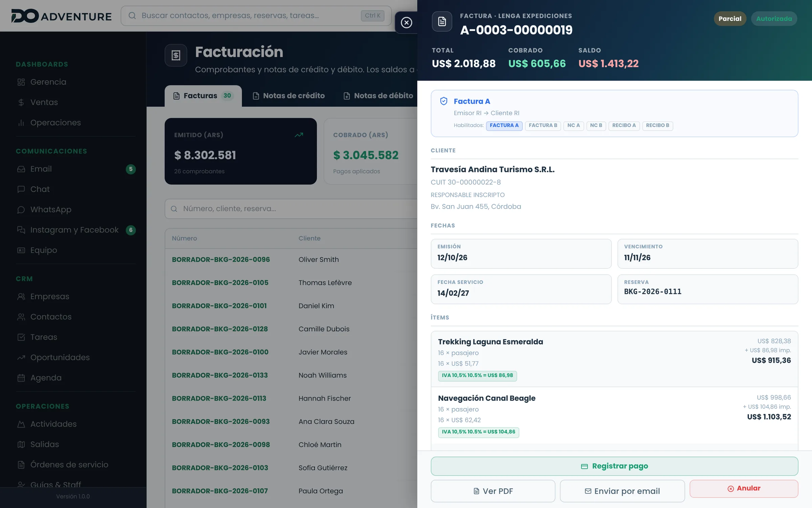Click reservation code BKG-2026-0111
The height and width of the screenshot is (508, 812).
point(653,292)
